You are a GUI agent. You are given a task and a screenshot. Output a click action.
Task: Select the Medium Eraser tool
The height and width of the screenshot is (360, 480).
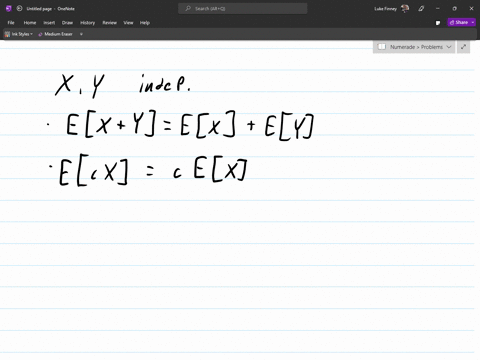click(x=55, y=34)
